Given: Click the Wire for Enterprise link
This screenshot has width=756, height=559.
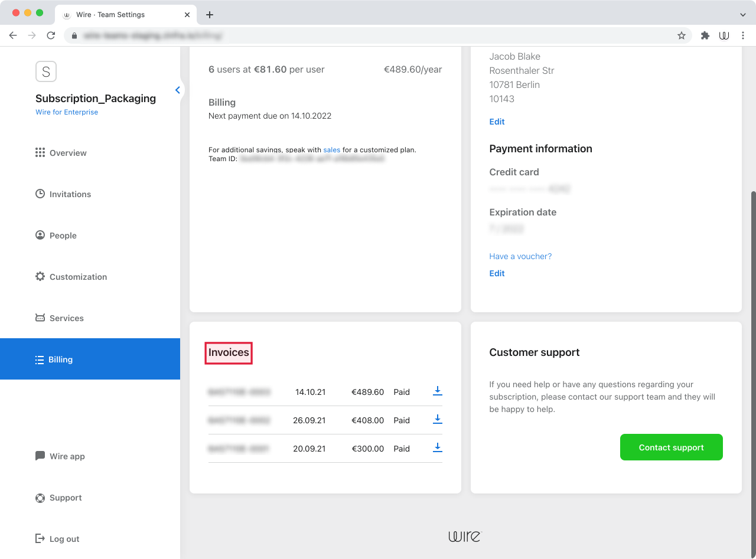Looking at the screenshot, I should 67,112.
